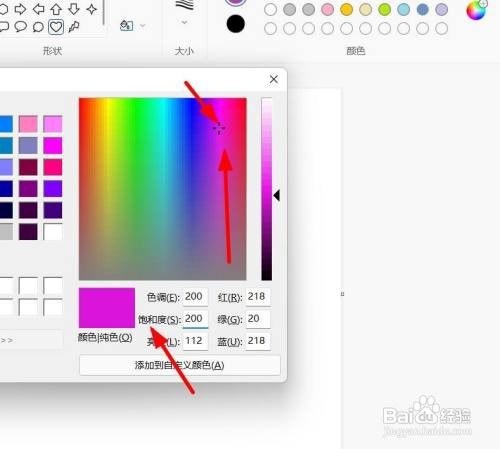The image size is (500, 449).
Task: Select the black Color 2 circle
Action: (236, 24)
